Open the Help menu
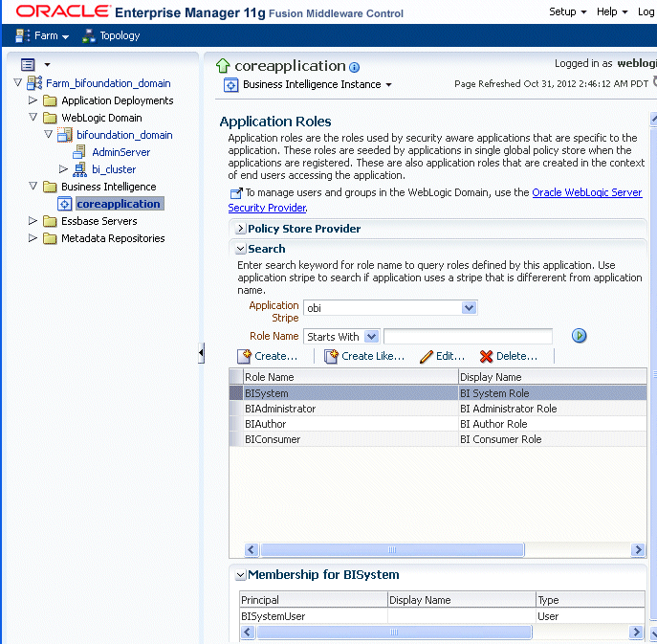The image size is (657, 644). pos(612,11)
